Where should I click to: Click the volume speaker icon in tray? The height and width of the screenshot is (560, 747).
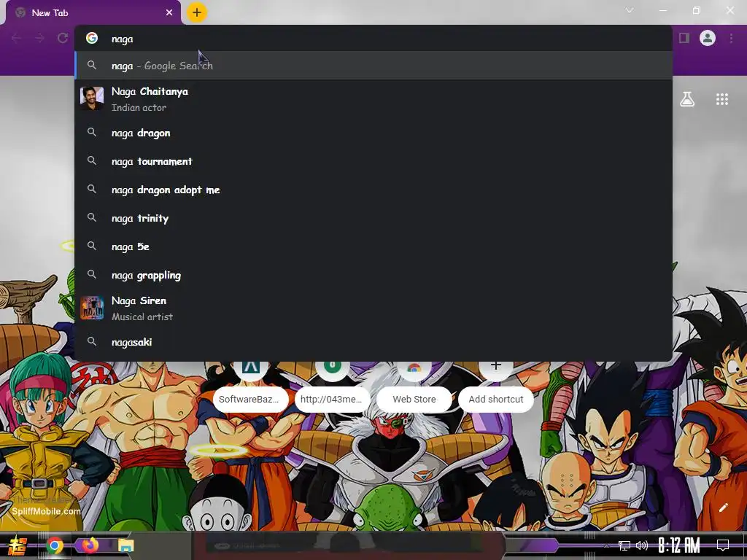tap(642, 545)
